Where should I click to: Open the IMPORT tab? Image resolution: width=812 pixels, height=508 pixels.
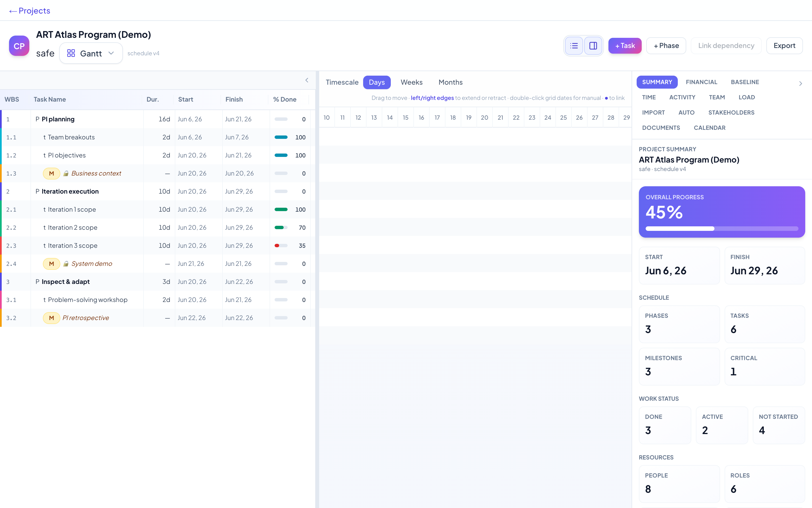click(x=653, y=113)
